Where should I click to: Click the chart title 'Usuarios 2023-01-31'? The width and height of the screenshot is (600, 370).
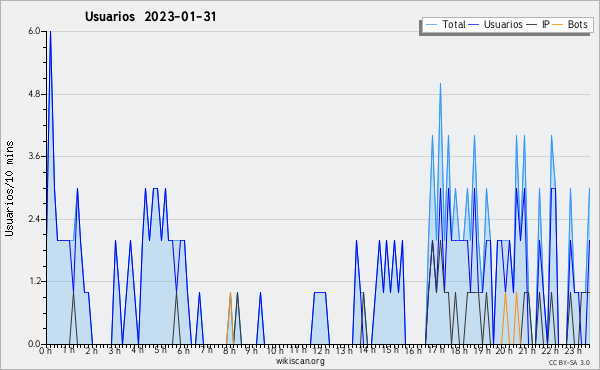click(150, 17)
